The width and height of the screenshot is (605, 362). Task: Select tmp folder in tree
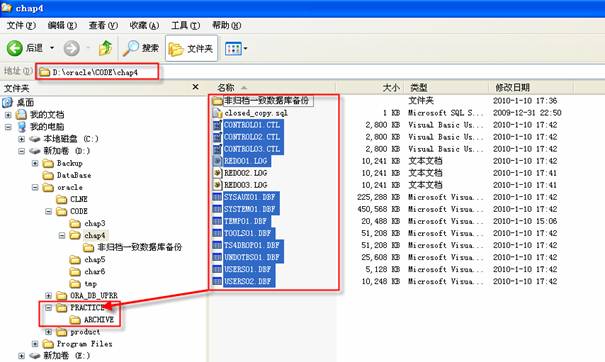(90, 284)
